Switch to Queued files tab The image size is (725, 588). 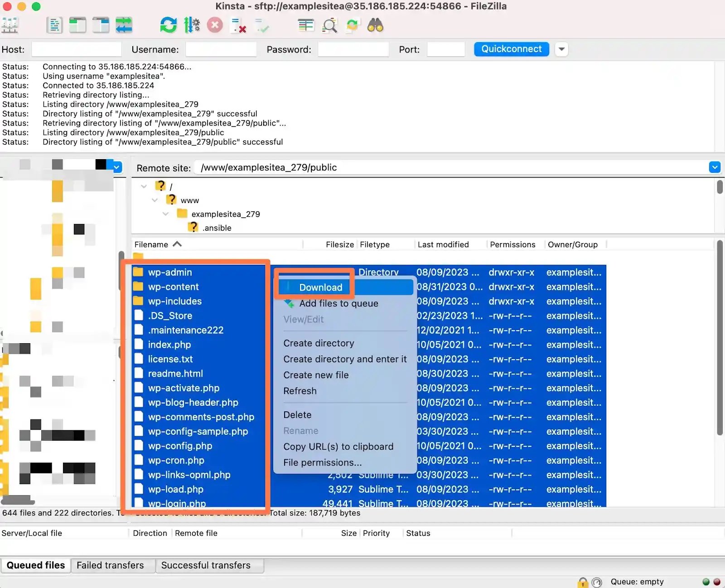coord(35,565)
